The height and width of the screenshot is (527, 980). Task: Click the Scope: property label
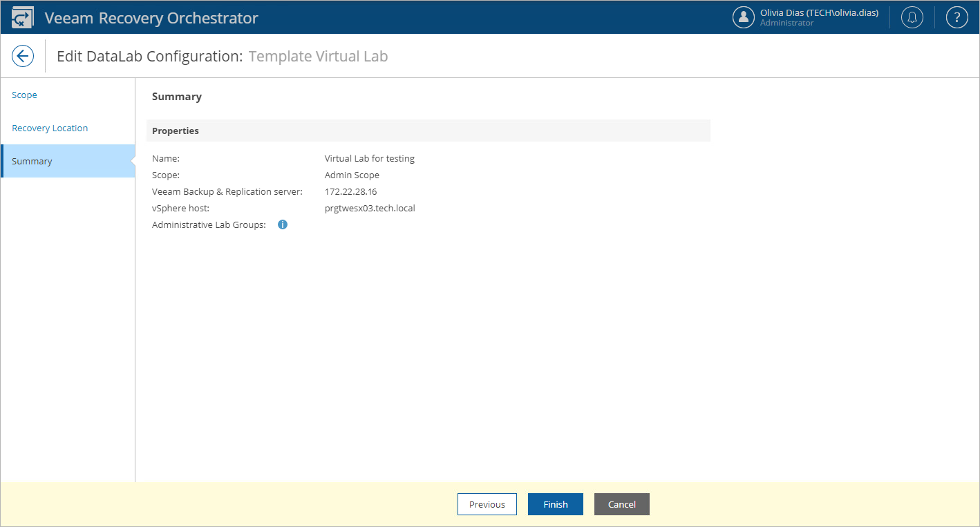pyautogui.click(x=166, y=175)
